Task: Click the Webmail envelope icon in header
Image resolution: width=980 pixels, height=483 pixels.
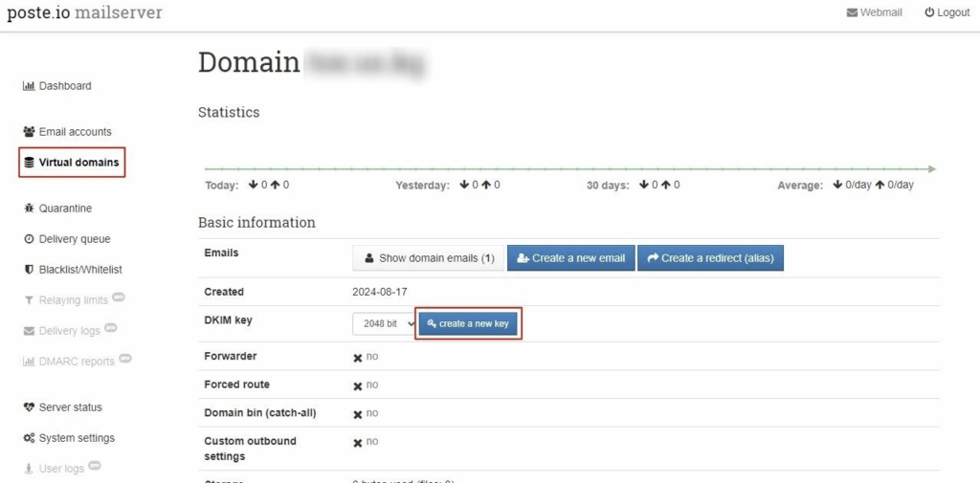Action: (852, 12)
